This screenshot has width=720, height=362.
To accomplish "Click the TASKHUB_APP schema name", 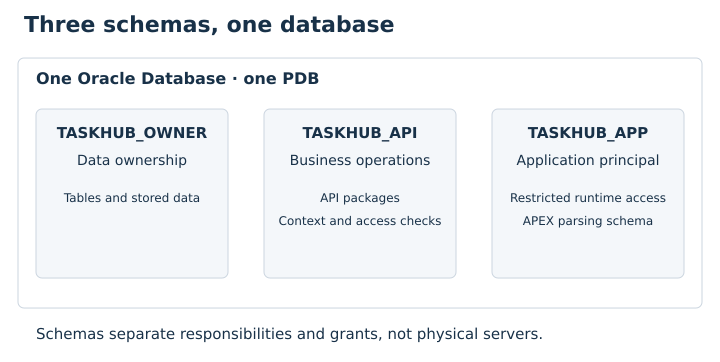I will tap(588, 133).
